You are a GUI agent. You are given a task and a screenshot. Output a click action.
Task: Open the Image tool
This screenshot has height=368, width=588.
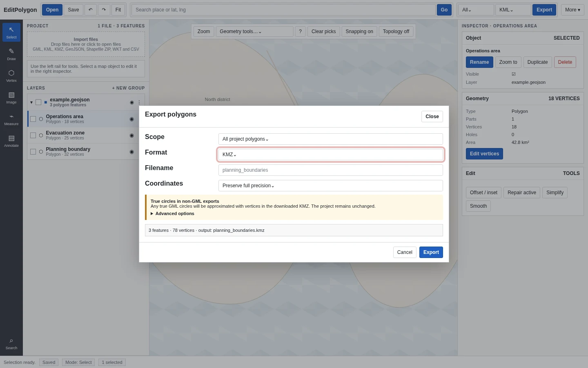tap(11, 97)
